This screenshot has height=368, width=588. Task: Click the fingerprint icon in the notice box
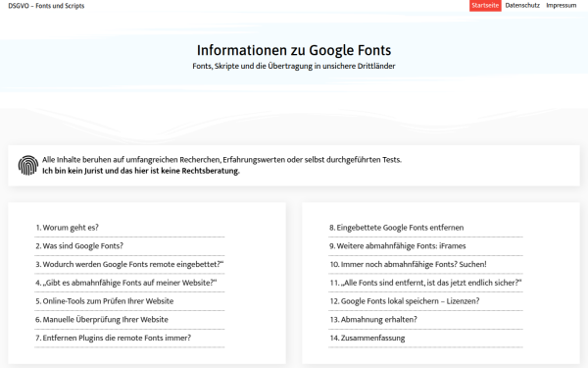(x=28, y=165)
